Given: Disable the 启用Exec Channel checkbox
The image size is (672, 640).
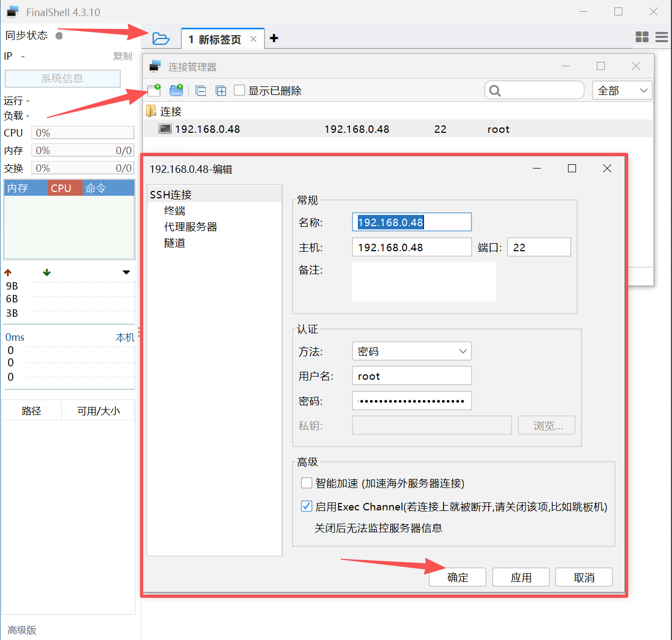Looking at the screenshot, I should (307, 507).
